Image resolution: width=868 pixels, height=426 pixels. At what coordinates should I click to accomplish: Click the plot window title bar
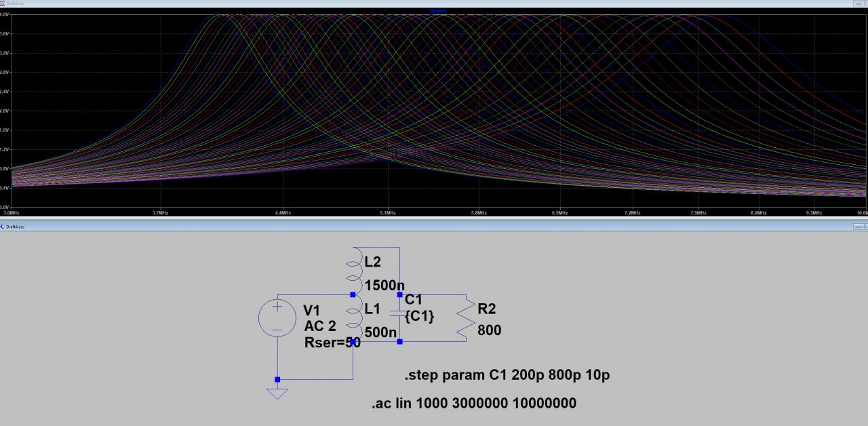[x=434, y=3]
